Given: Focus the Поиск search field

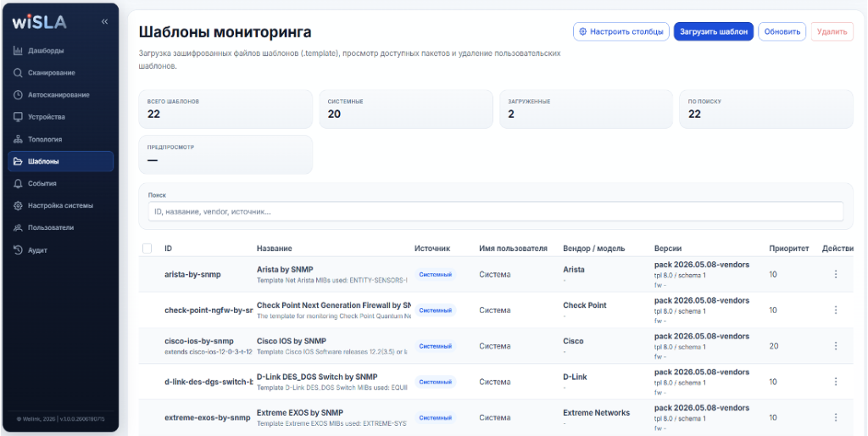Looking at the screenshot, I should pos(495,211).
